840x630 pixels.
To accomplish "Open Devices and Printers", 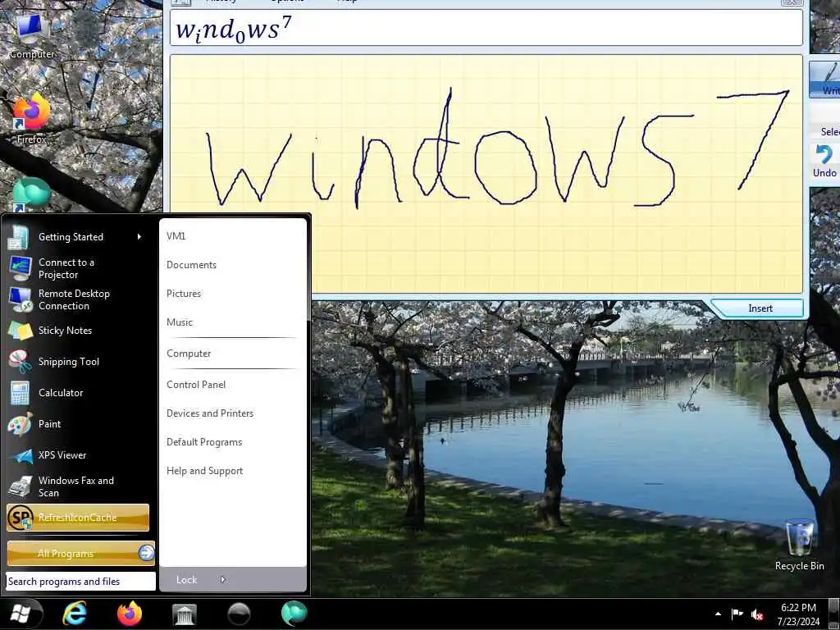I will [x=210, y=413].
